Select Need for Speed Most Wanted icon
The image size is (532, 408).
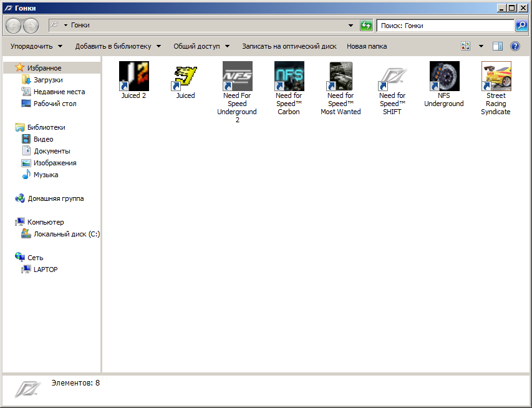coord(341,76)
